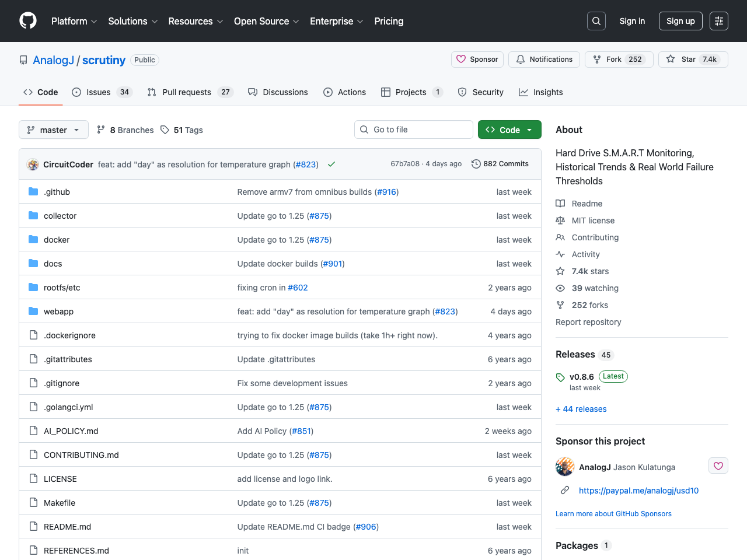The height and width of the screenshot is (560, 747).
Task: Toggle Notifications for this repository
Action: tap(544, 60)
